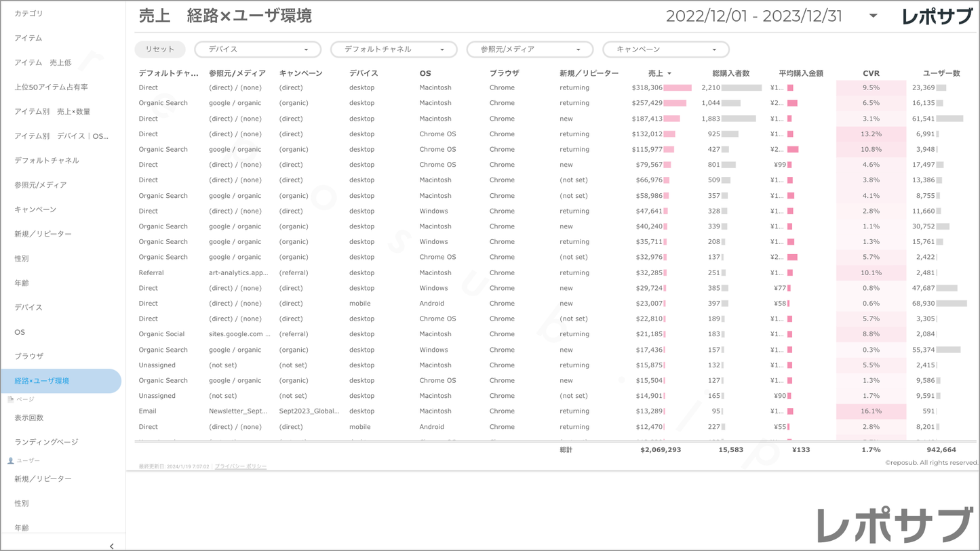980x551 pixels.
Task: Go to the カテゴリ page in sidebar
Action: tap(28, 14)
